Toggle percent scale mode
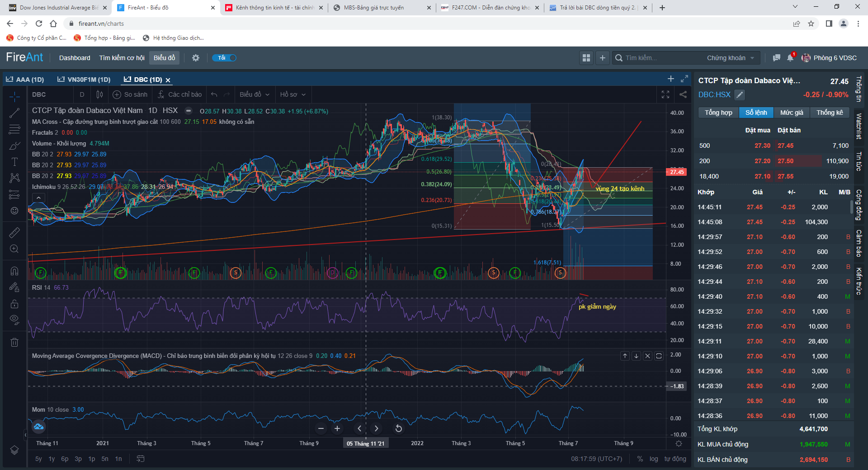The width and height of the screenshot is (868, 470). point(640,459)
